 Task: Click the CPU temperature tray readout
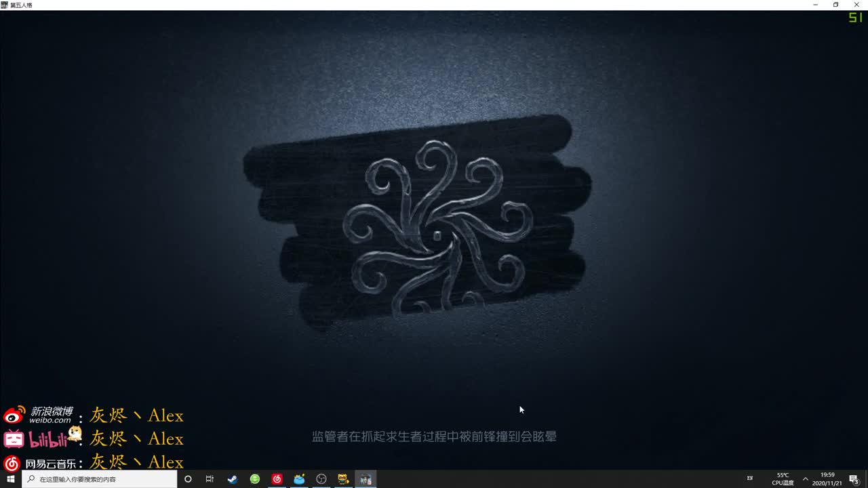(782, 479)
